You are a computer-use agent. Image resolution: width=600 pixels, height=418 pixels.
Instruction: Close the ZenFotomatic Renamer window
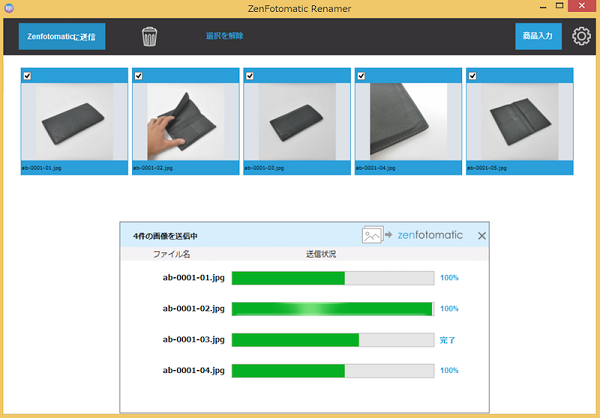coord(582,6)
